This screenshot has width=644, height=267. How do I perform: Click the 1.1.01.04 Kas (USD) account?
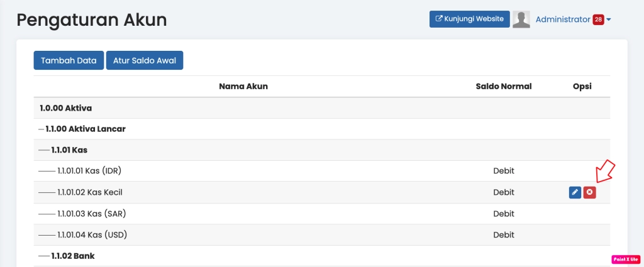point(92,235)
